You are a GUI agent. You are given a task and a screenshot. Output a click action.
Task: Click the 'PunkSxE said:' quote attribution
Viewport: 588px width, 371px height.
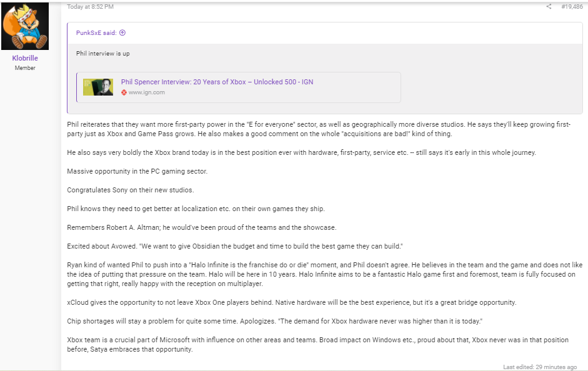pyautogui.click(x=97, y=33)
